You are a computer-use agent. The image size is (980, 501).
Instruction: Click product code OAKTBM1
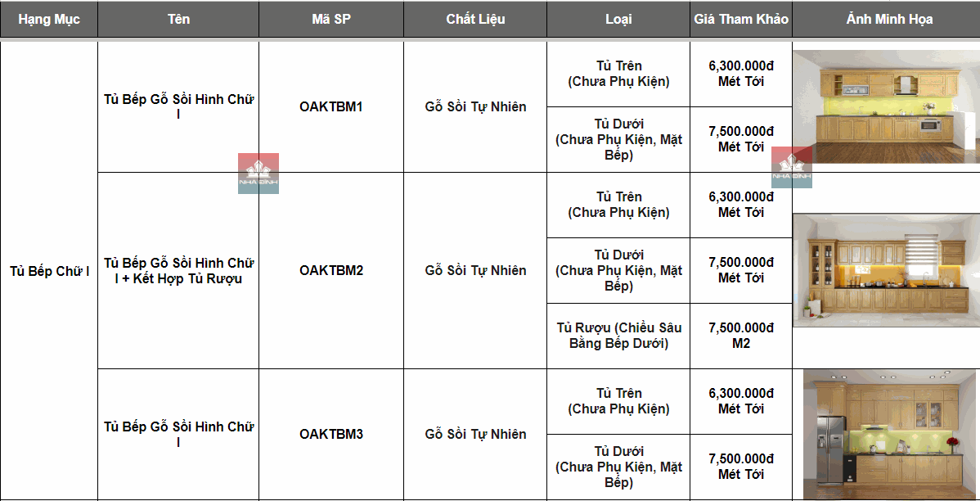click(x=331, y=106)
